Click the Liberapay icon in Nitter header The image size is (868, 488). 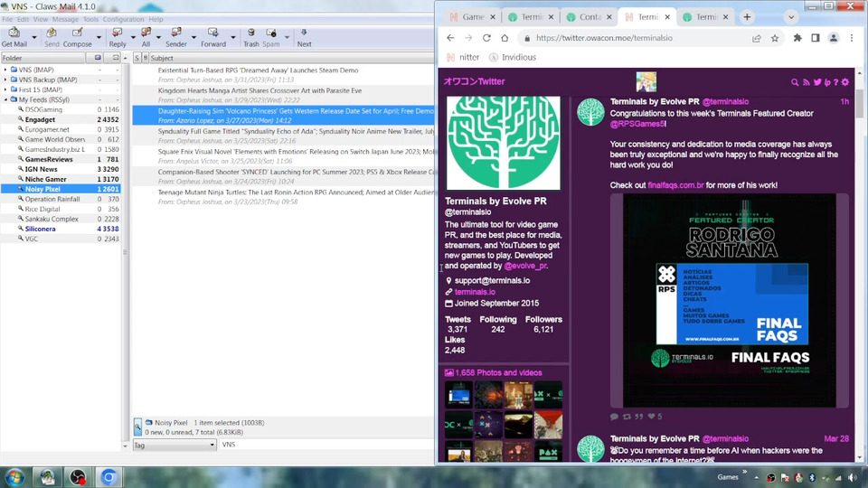(827, 82)
